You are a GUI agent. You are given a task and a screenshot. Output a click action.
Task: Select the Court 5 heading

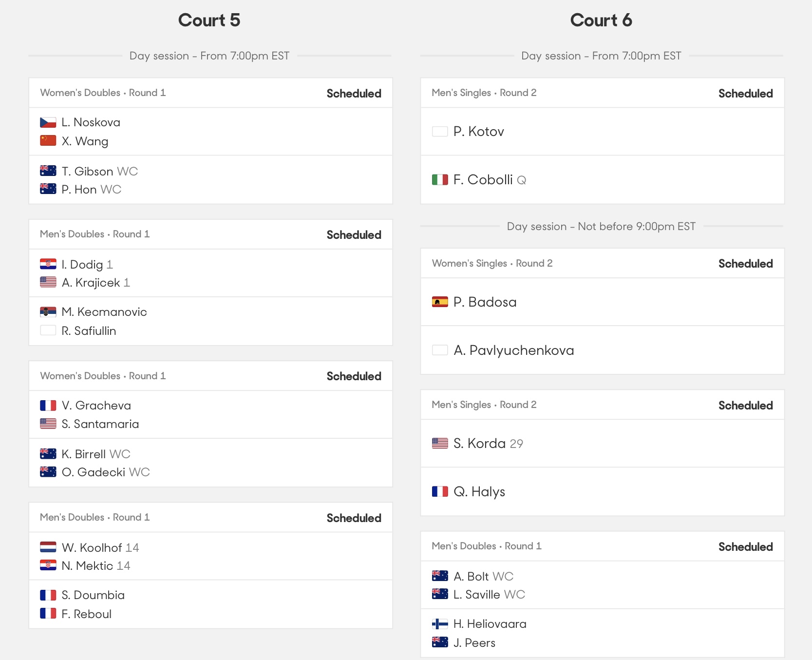click(209, 20)
